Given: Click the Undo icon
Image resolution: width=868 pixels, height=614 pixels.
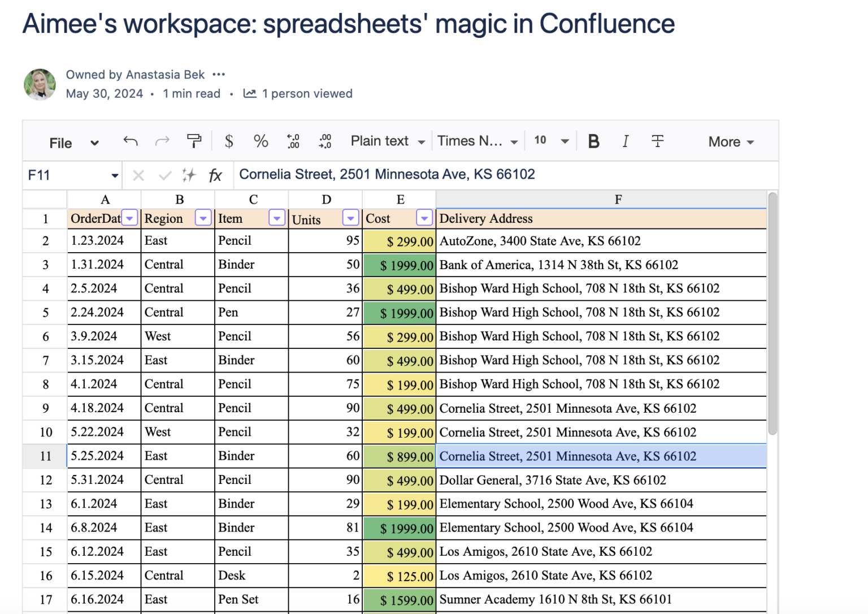Looking at the screenshot, I should (x=130, y=141).
